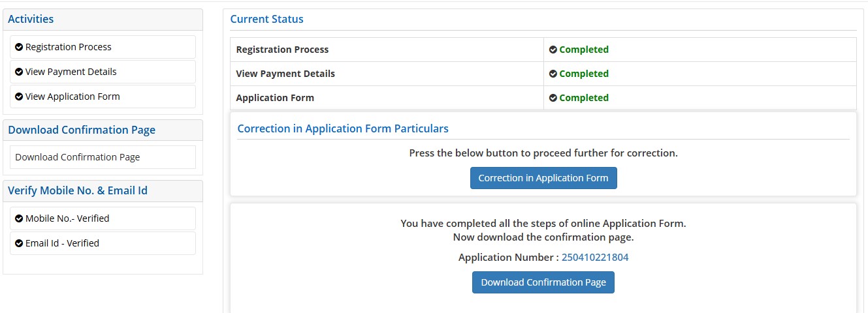
Task: Open View Application Form in Activities panel
Action: pyautogui.click(x=72, y=97)
